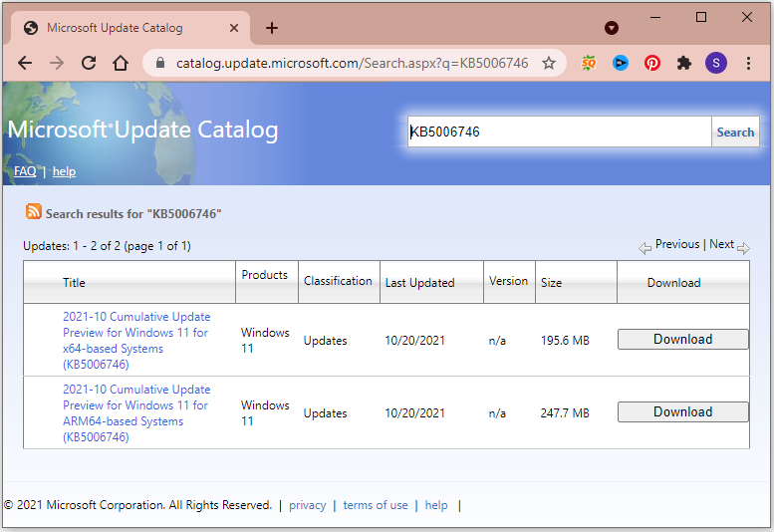Image resolution: width=774 pixels, height=532 pixels.
Task: Click "Updates: 1 - 2 of 2 (page 1 of 1)" text
Action: (x=107, y=246)
